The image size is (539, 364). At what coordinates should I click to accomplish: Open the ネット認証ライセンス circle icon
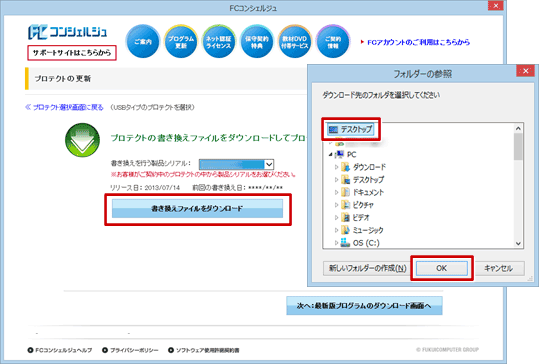219,42
